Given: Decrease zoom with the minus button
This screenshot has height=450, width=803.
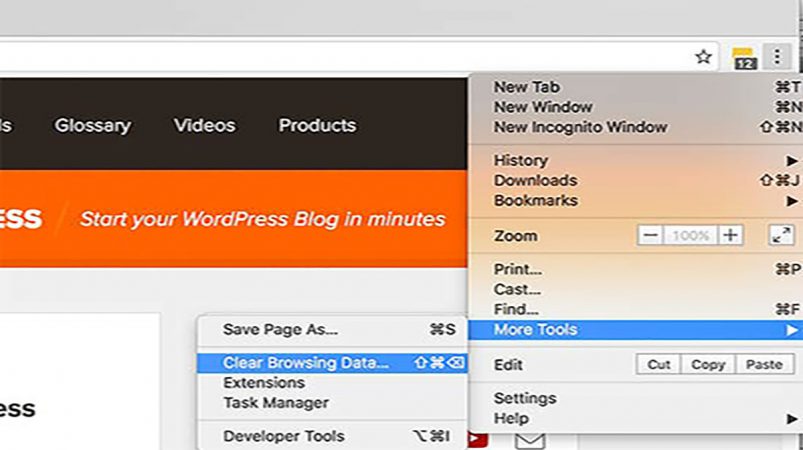Looking at the screenshot, I should click(x=650, y=235).
